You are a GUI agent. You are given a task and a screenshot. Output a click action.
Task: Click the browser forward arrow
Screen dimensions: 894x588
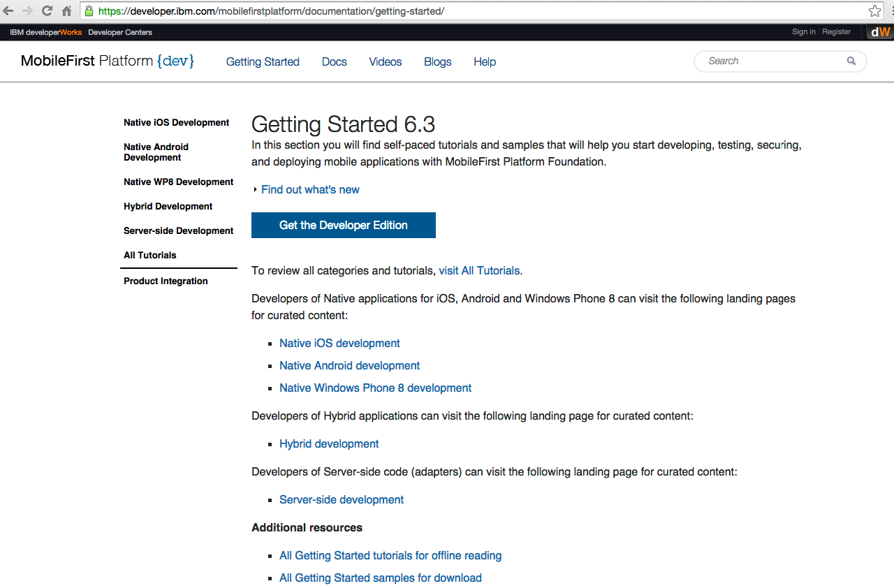(x=28, y=11)
